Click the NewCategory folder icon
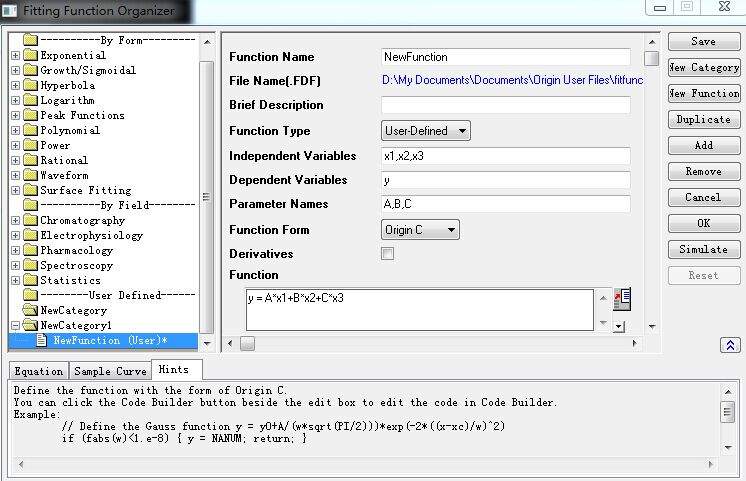 pyautogui.click(x=30, y=310)
